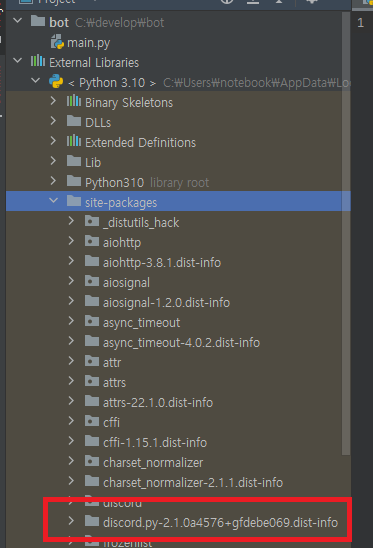Viewport: 373px width, 548px height.
Task: Expand the _distutils_hack package
Action: (71, 221)
